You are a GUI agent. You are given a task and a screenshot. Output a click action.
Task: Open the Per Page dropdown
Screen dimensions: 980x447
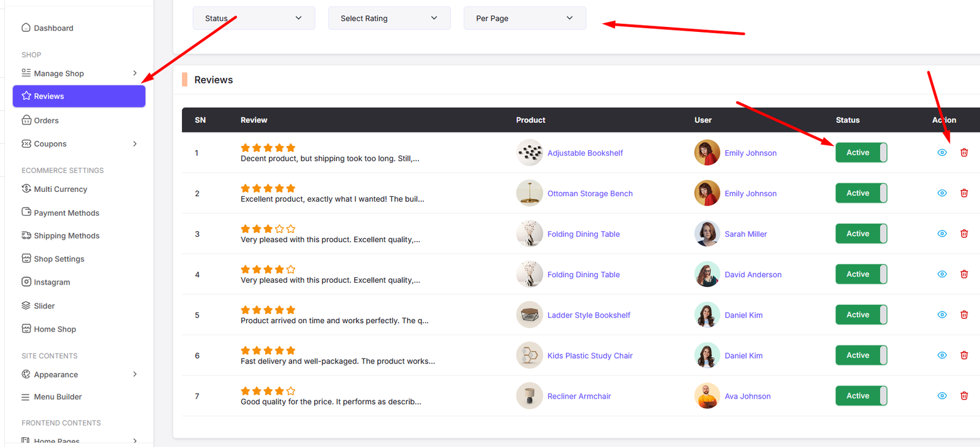point(524,18)
